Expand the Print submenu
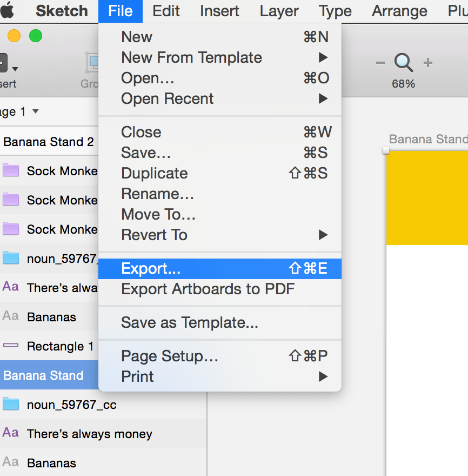Screen dimensions: 468x476 tap(220, 376)
